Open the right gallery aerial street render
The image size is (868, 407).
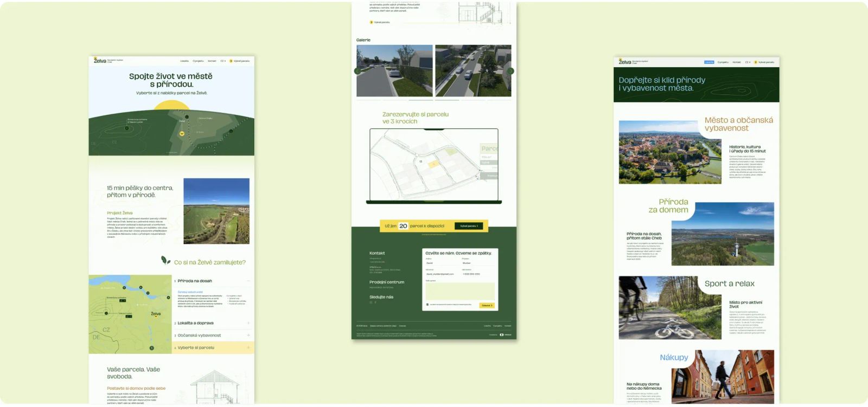tap(473, 71)
